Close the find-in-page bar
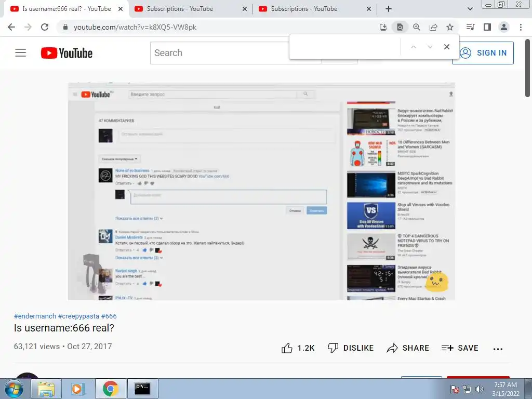The image size is (532, 399). tap(447, 47)
